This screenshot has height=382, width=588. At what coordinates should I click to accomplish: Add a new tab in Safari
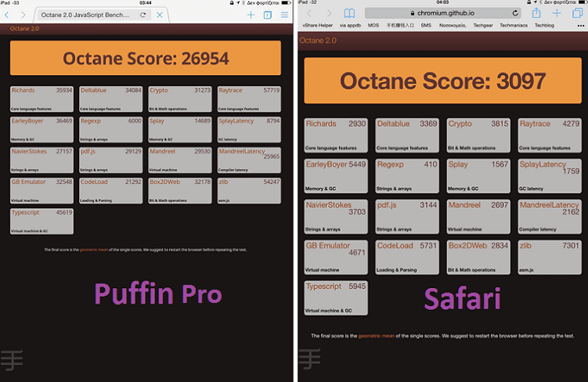coord(557,13)
